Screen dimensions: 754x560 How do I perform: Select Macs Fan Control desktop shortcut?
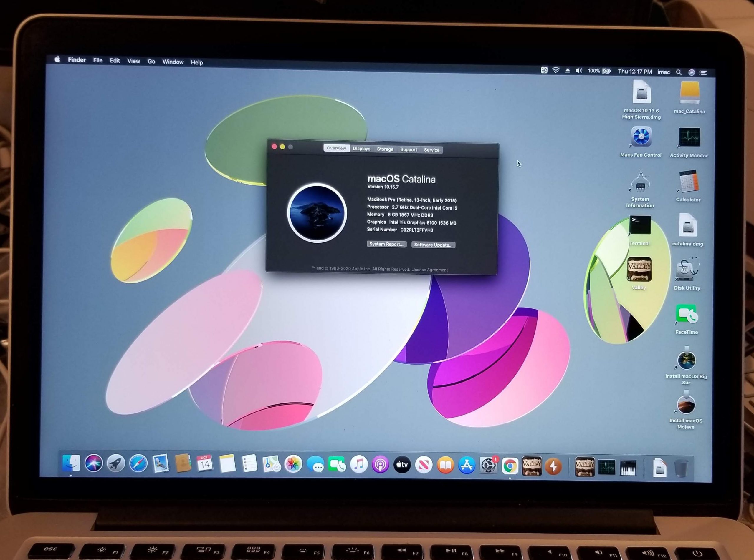tap(641, 141)
